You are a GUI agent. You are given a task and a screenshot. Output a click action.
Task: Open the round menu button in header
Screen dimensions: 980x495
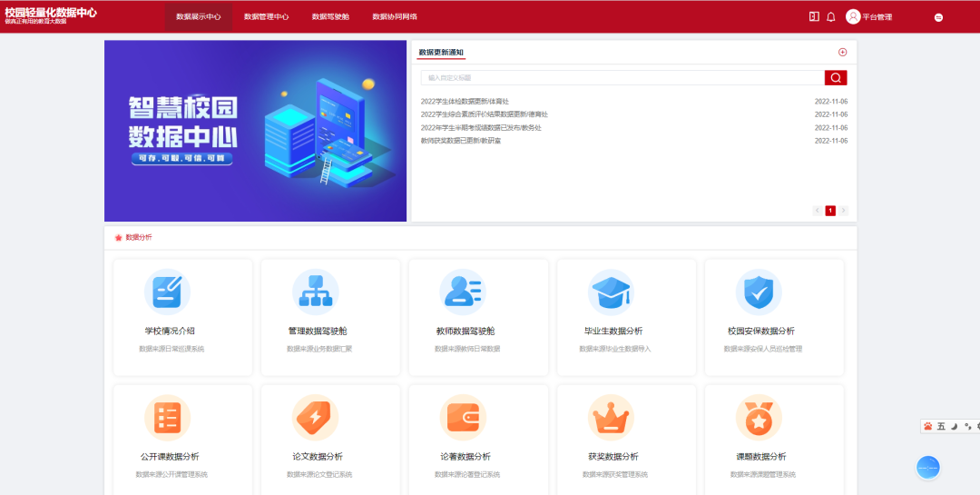pos(938,17)
